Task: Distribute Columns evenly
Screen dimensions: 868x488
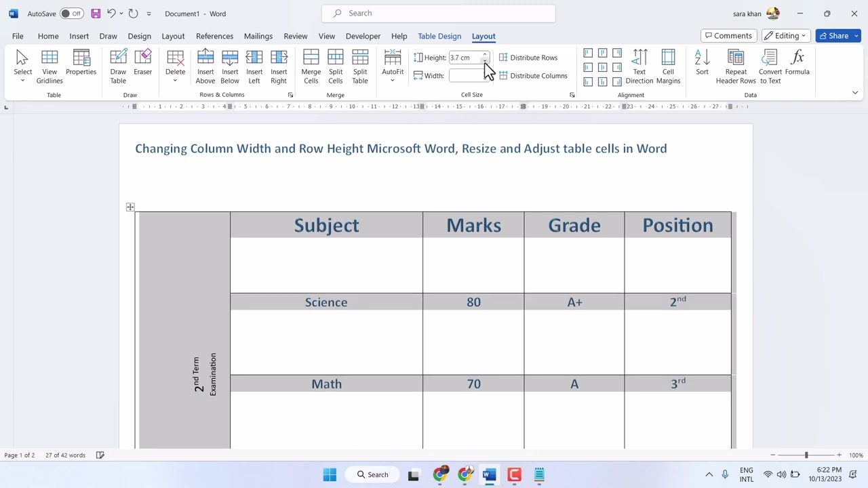Action: pyautogui.click(x=533, y=76)
